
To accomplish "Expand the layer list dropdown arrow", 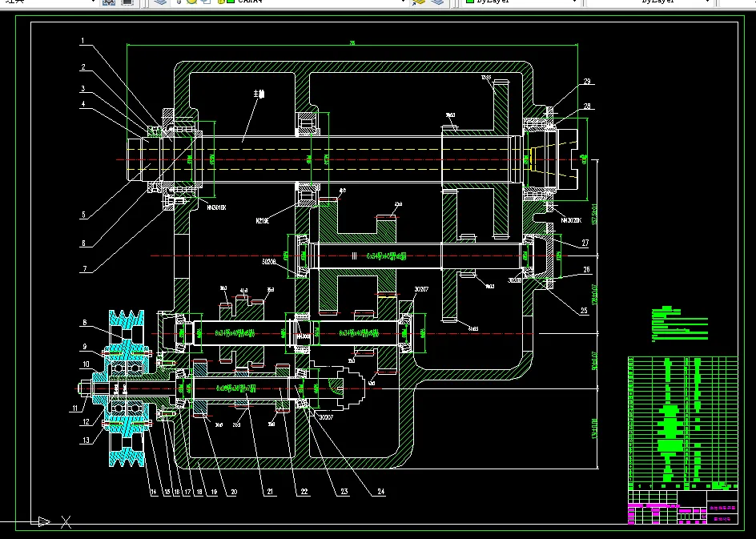I will pos(403,2).
